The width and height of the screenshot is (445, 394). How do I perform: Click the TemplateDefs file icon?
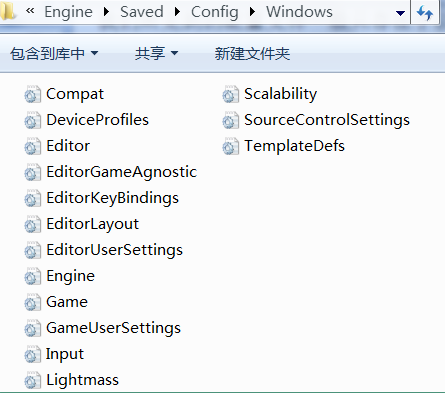(230, 146)
